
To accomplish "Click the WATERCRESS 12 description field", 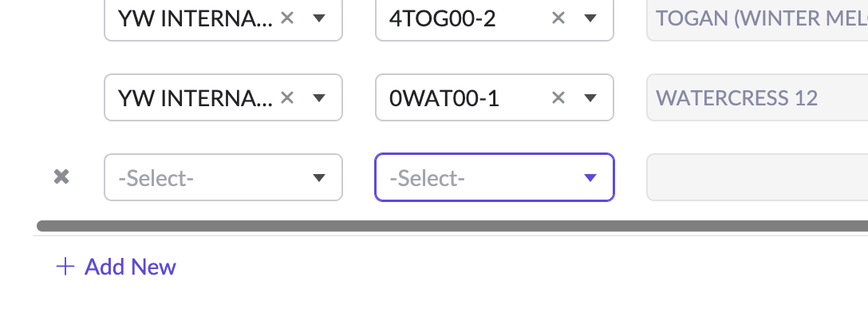I will (x=757, y=97).
